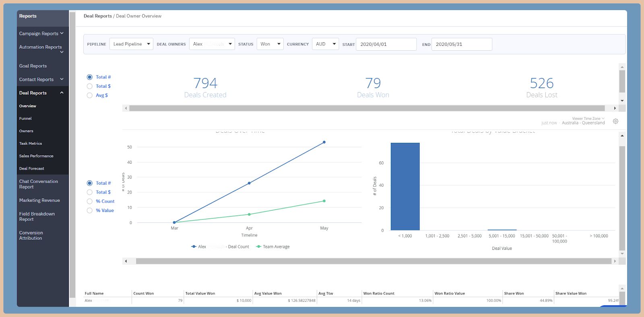This screenshot has width=644, height=317.
Task: Click the charts horizontal scrollbar track
Action: (x=374, y=261)
